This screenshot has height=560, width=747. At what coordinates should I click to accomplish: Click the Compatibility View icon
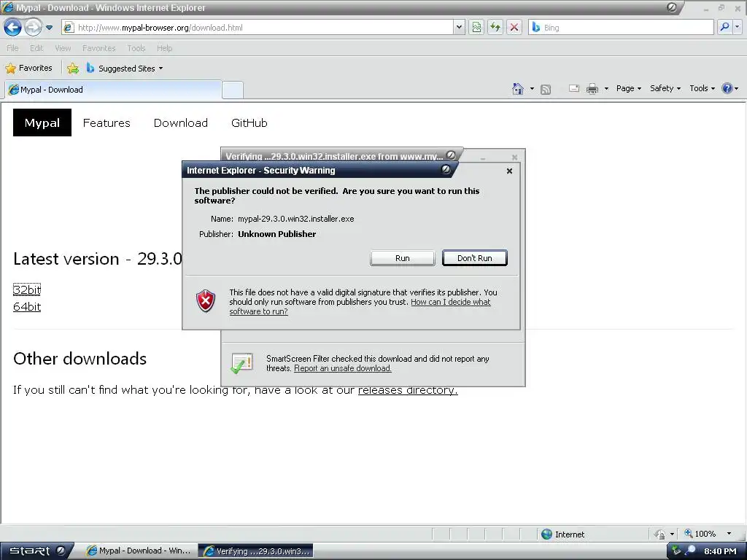[x=476, y=27]
